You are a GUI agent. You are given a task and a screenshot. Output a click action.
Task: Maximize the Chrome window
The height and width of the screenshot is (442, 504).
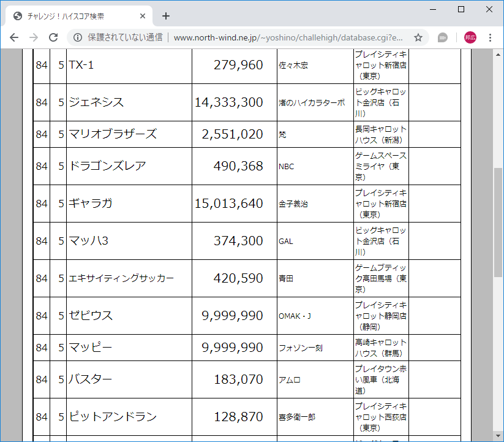(461, 9)
